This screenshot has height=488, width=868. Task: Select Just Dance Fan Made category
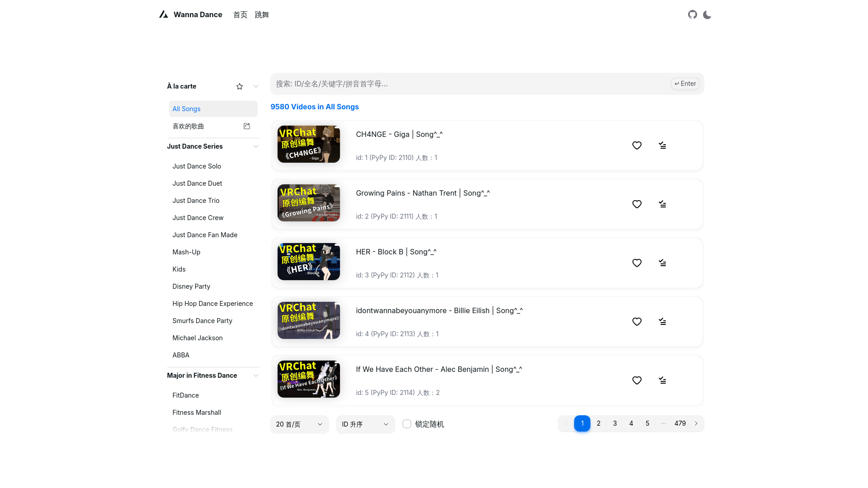click(x=205, y=235)
